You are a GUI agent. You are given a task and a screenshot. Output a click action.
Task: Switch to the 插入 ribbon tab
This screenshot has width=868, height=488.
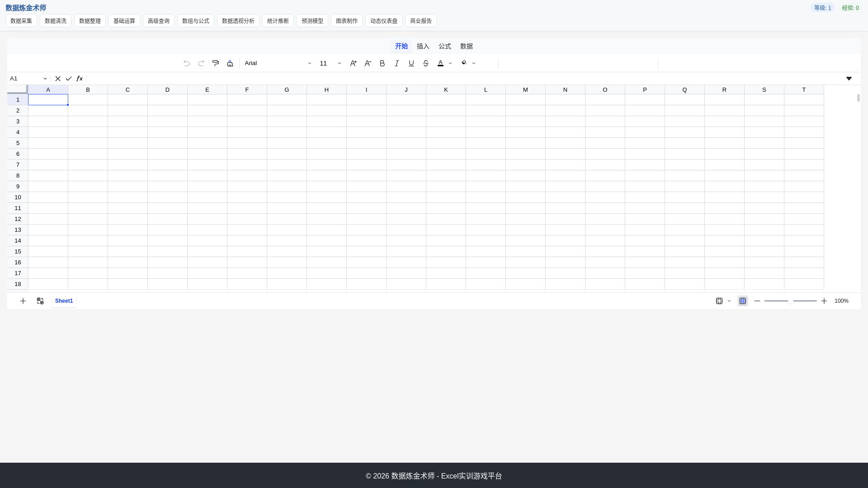(x=423, y=46)
